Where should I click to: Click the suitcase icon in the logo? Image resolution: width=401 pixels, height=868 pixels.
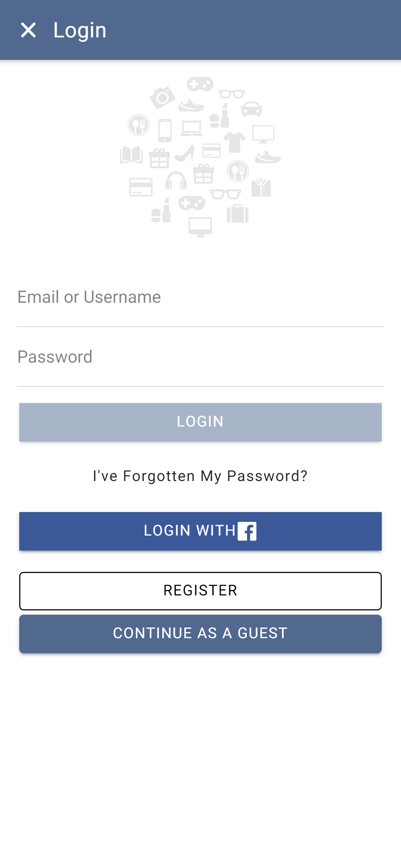pyautogui.click(x=238, y=213)
